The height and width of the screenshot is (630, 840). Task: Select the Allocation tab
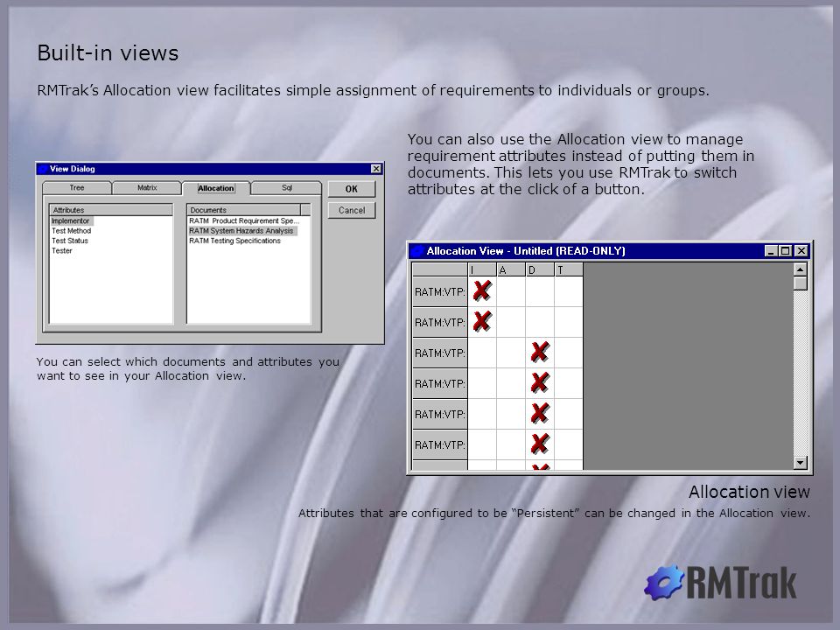pos(216,189)
